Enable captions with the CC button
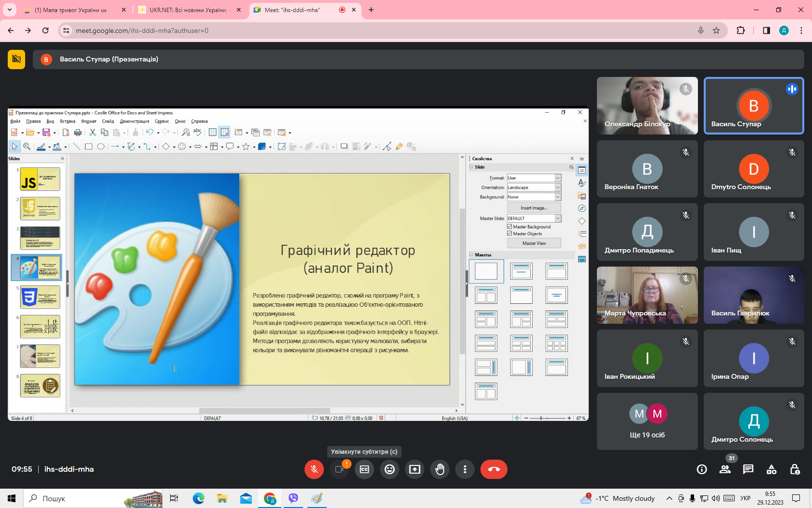 [x=364, y=469]
